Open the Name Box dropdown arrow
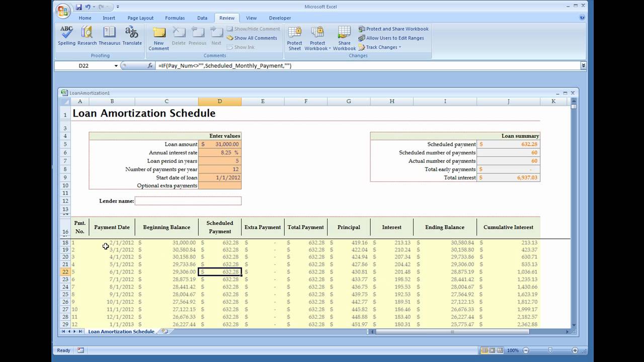 pos(116,66)
